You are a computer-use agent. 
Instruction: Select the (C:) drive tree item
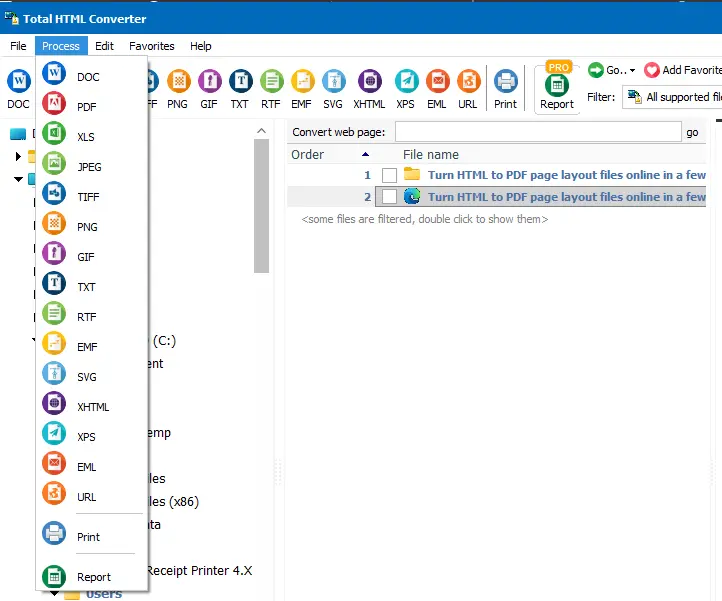click(x=162, y=341)
